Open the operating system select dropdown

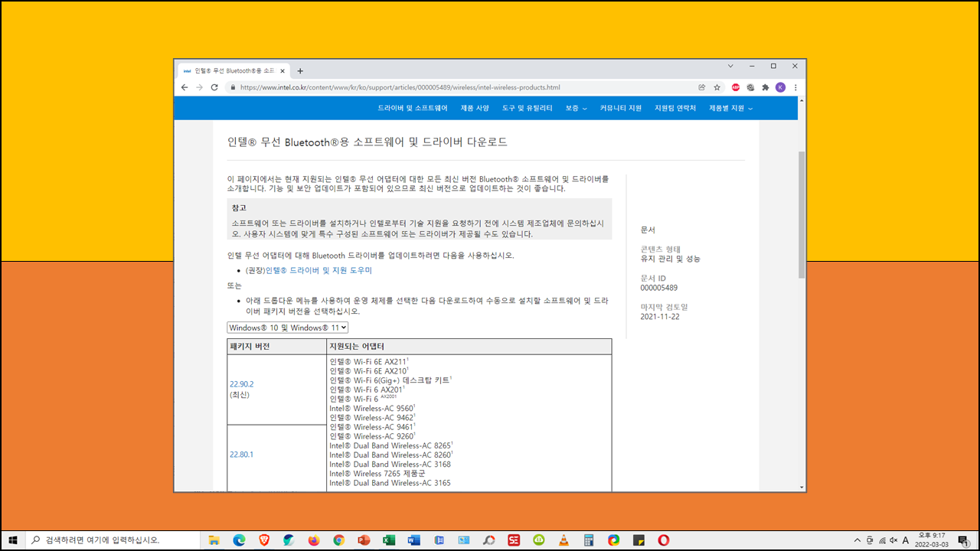tap(288, 328)
